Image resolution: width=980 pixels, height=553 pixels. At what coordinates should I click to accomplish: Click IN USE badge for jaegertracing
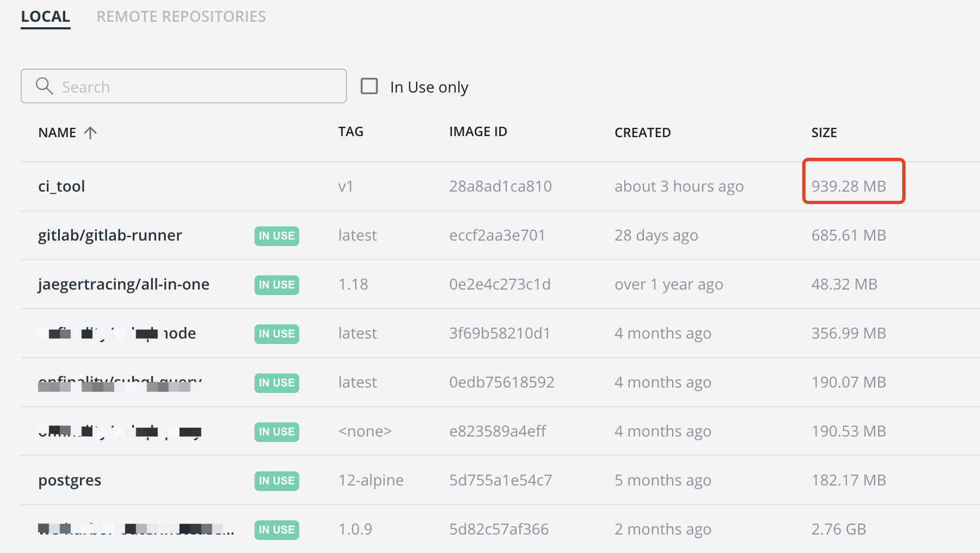click(x=276, y=285)
